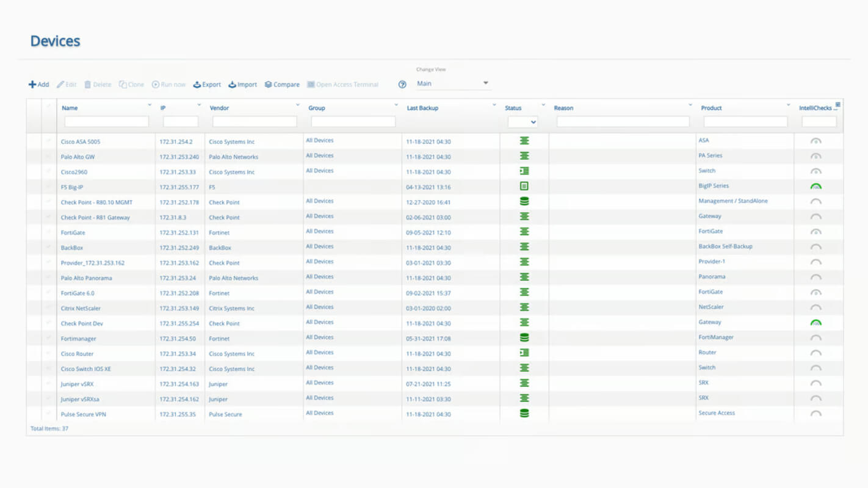Open the IntelliChecks gauge for Check Point Dev

tap(816, 323)
